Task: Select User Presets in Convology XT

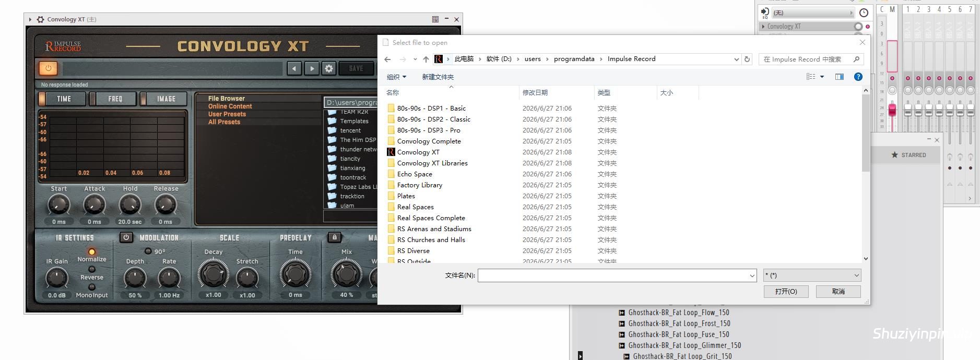Action: pyautogui.click(x=227, y=114)
